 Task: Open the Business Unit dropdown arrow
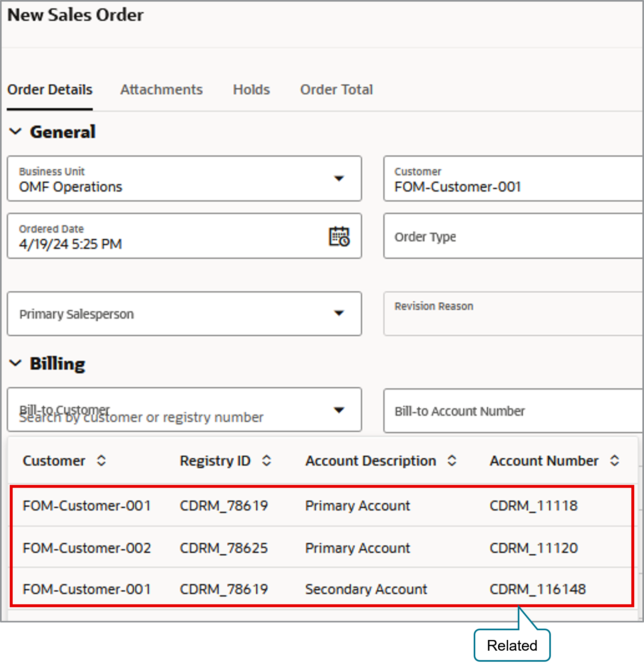[339, 179]
